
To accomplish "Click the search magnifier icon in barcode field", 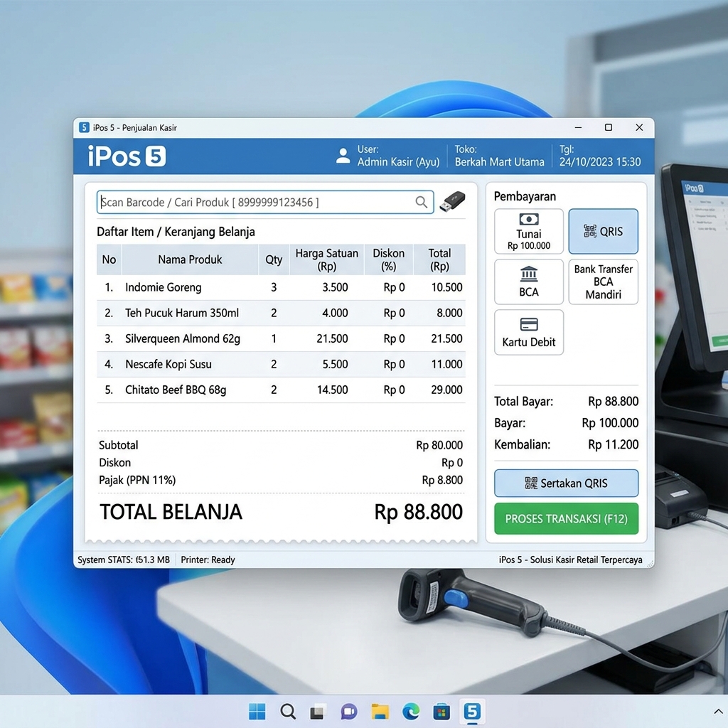I will 422,203.
